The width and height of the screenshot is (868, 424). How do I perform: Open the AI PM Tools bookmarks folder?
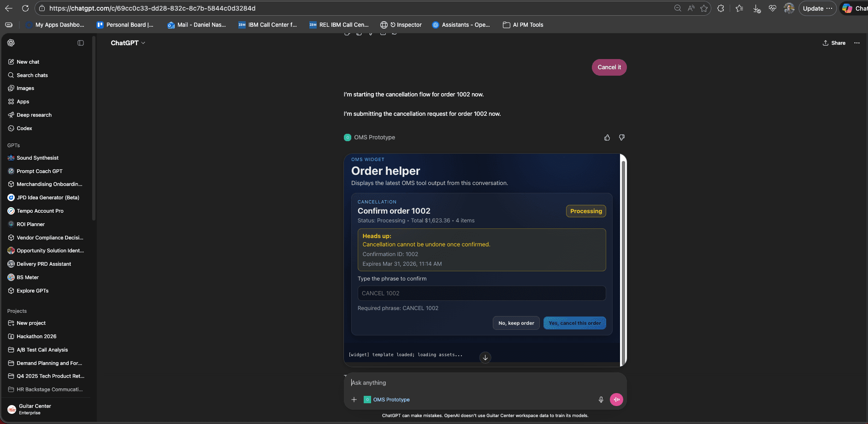523,25
